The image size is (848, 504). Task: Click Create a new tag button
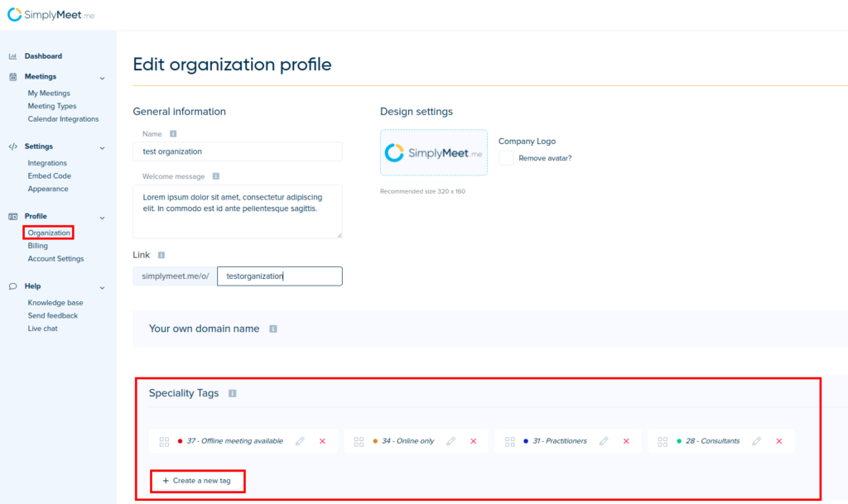click(197, 481)
